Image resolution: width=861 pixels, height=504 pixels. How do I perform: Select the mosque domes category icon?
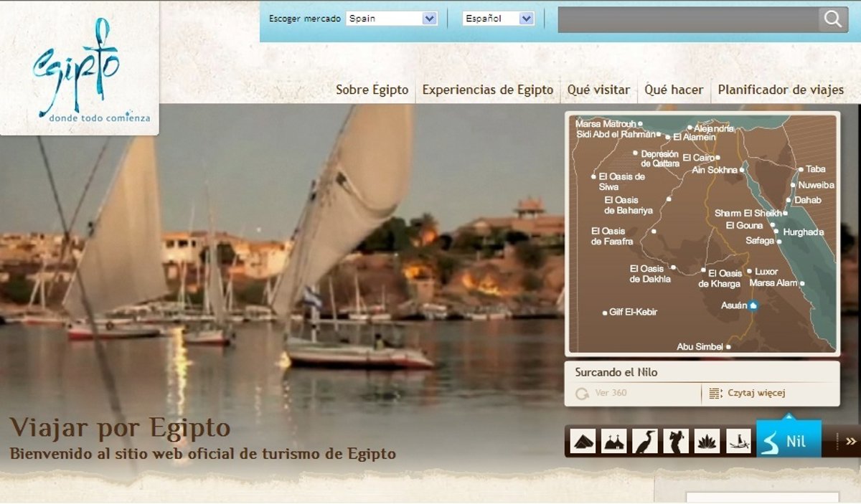coord(615,441)
